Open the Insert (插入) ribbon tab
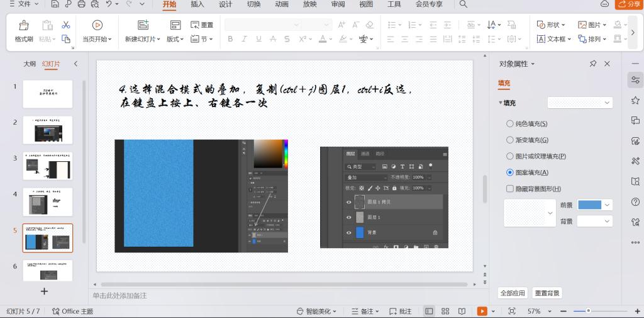 pos(197,4)
